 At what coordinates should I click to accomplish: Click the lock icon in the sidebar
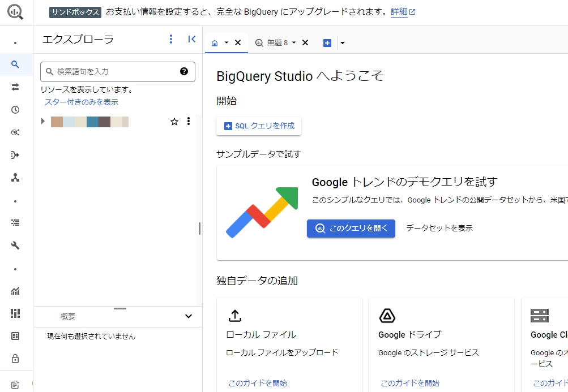pyautogui.click(x=16, y=358)
